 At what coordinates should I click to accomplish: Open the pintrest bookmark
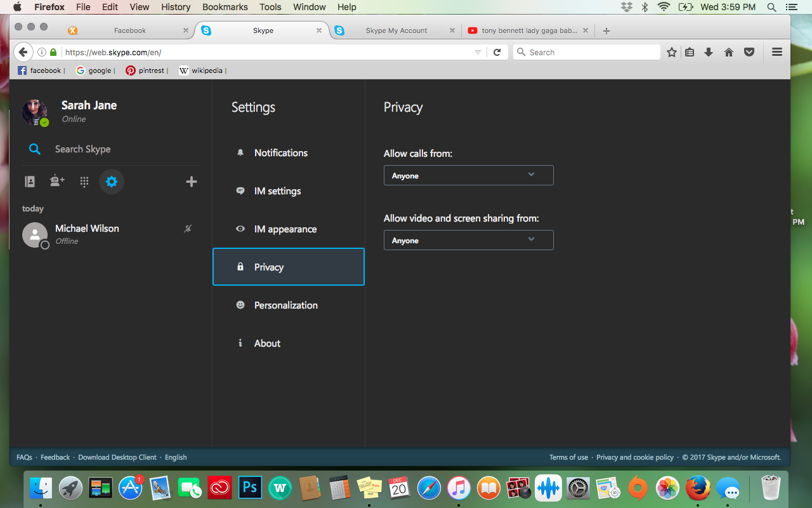145,70
